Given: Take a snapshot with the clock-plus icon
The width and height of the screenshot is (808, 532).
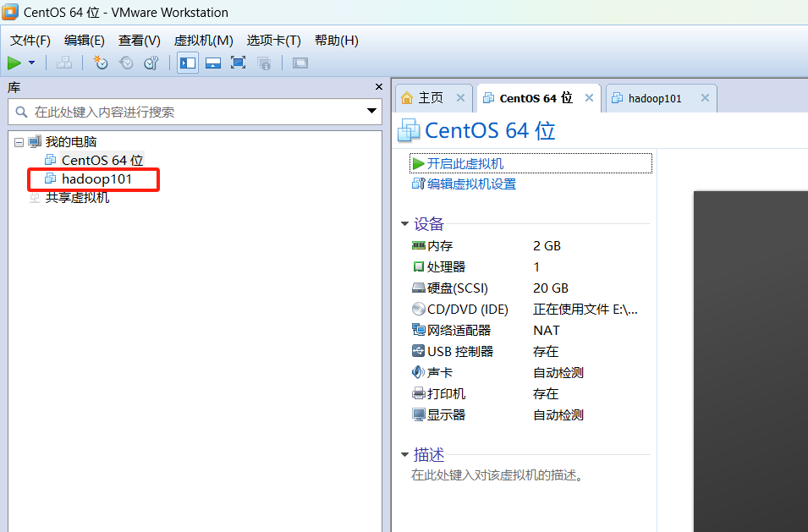Looking at the screenshot, I should pos(100,63).
